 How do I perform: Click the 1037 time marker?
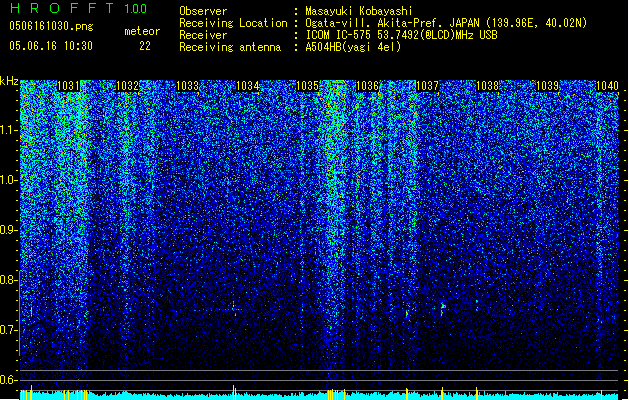tap(428, 86)
